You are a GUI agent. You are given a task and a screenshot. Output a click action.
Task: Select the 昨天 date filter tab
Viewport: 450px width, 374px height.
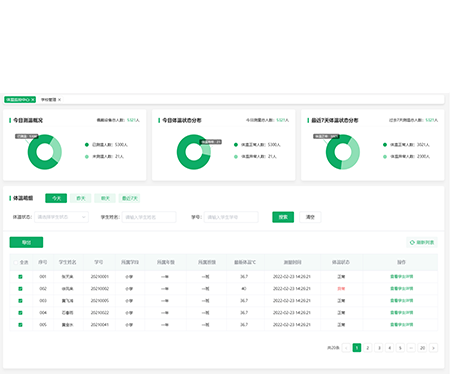[81, 198]
